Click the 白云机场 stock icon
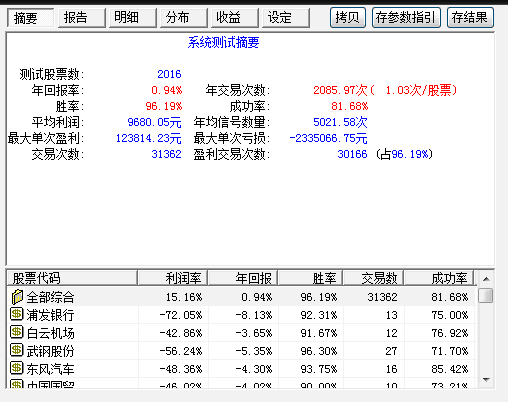The width and height of the screenshot is (508, 402). coord(17,332)
